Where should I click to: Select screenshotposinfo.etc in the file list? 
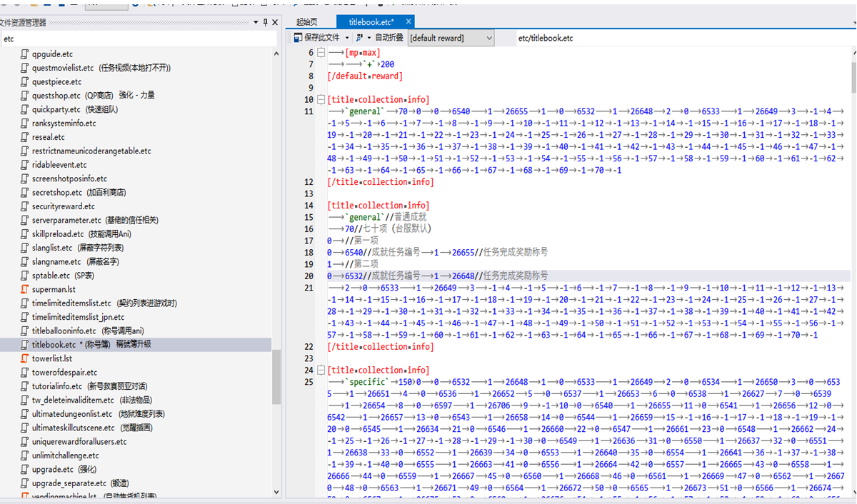point(69,178)
